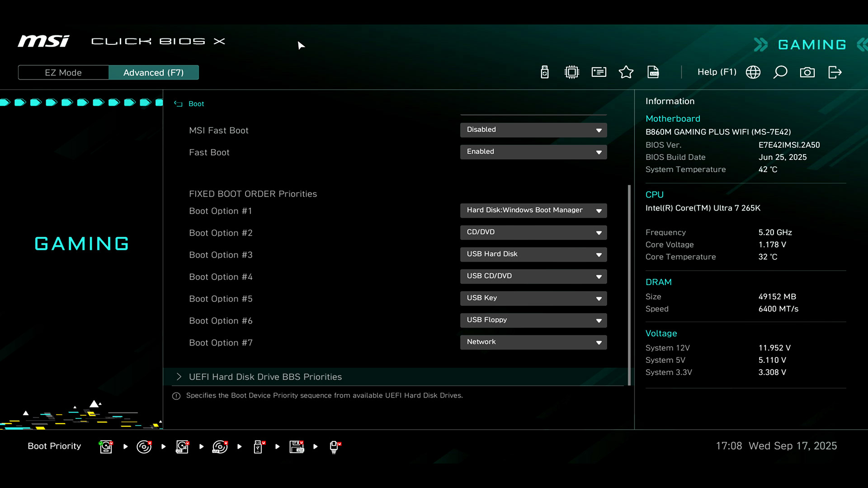Click the globe language icon

click(x=753, y=72)
